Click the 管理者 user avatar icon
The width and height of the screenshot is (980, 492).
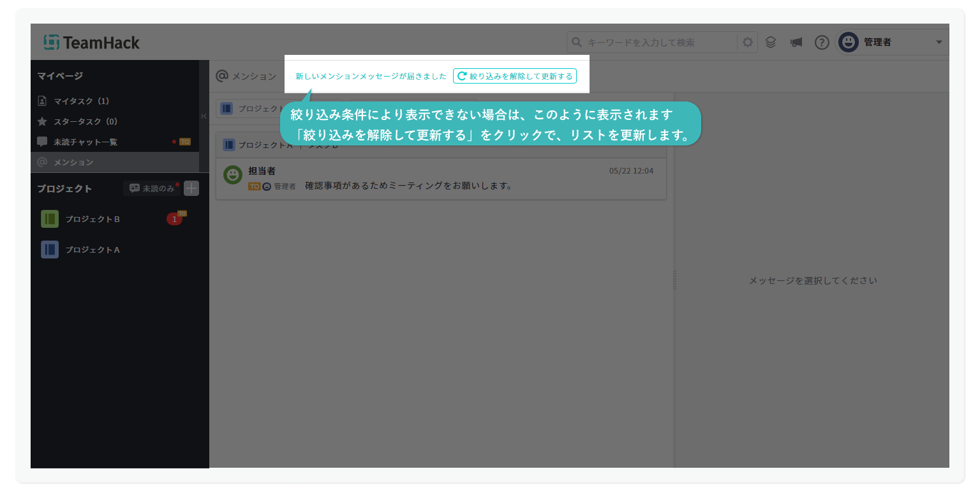pos(849,43)
